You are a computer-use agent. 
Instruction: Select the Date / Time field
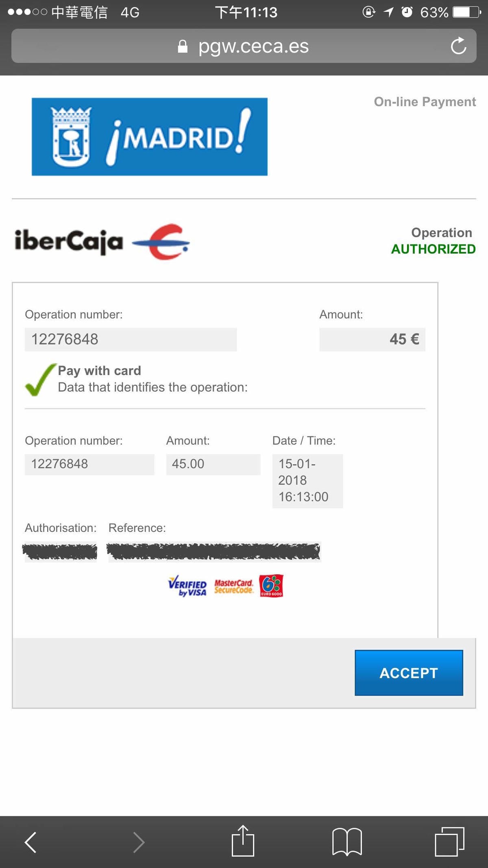point(307,481)
